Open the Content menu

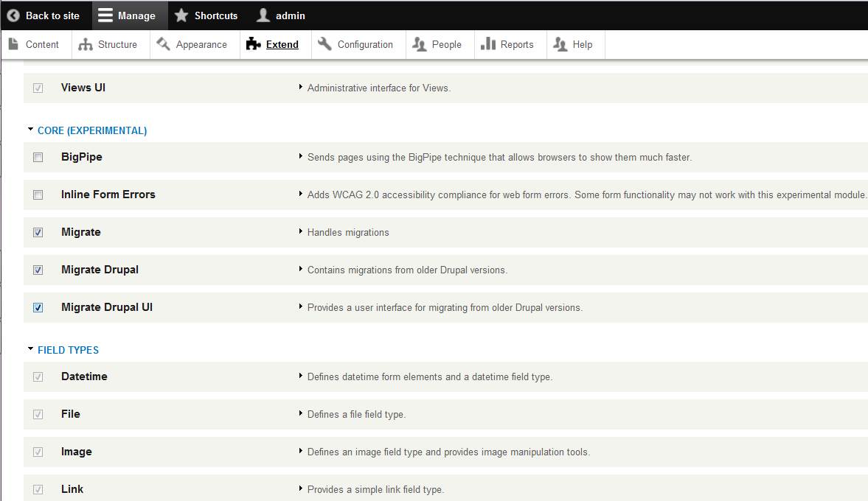36,44
